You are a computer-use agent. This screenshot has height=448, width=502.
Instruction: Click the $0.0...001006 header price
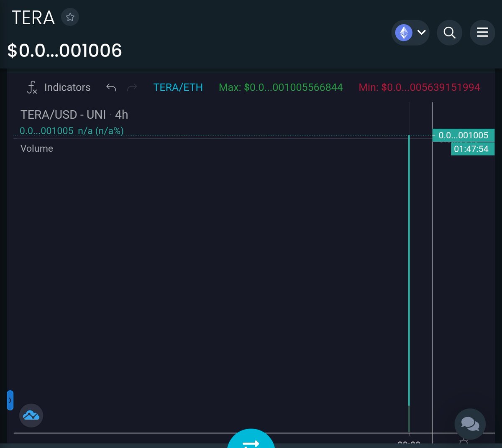click(x=64, y=51)
